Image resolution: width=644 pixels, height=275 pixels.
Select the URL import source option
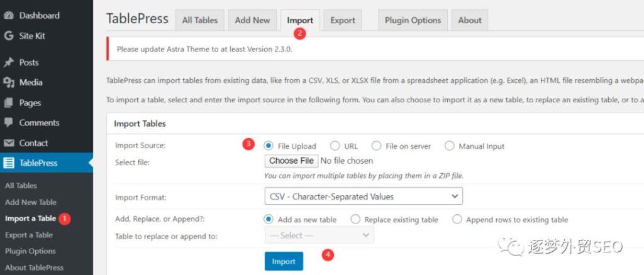tap(335, 146)
